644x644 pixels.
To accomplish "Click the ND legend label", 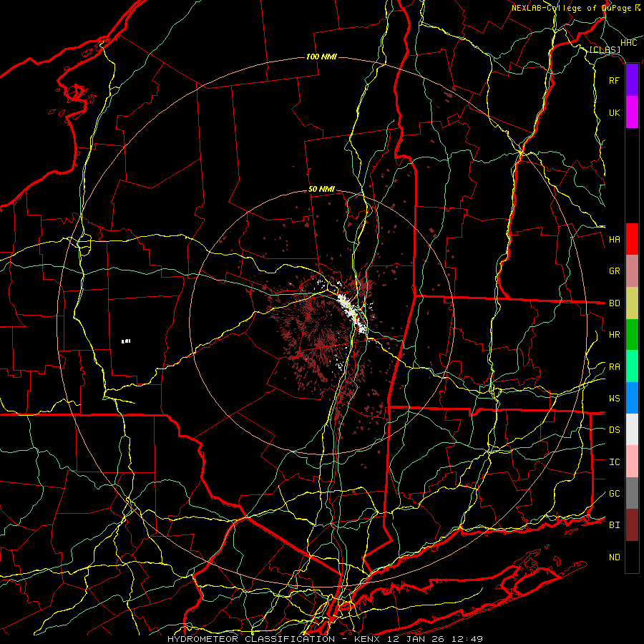I will tap(614, 557).
